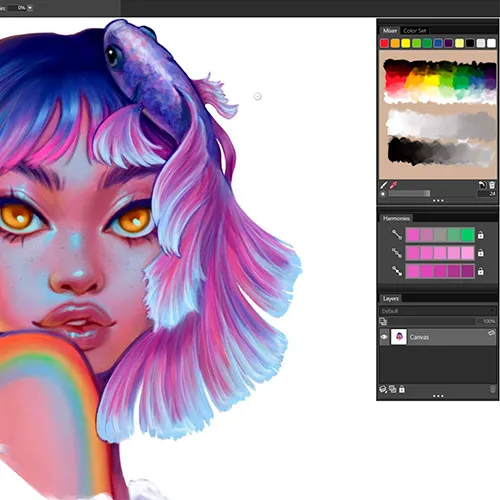Viewport: 500px width, 500px height.
Task: Adjust the layer opacity slider
Action: pos(432,321)
